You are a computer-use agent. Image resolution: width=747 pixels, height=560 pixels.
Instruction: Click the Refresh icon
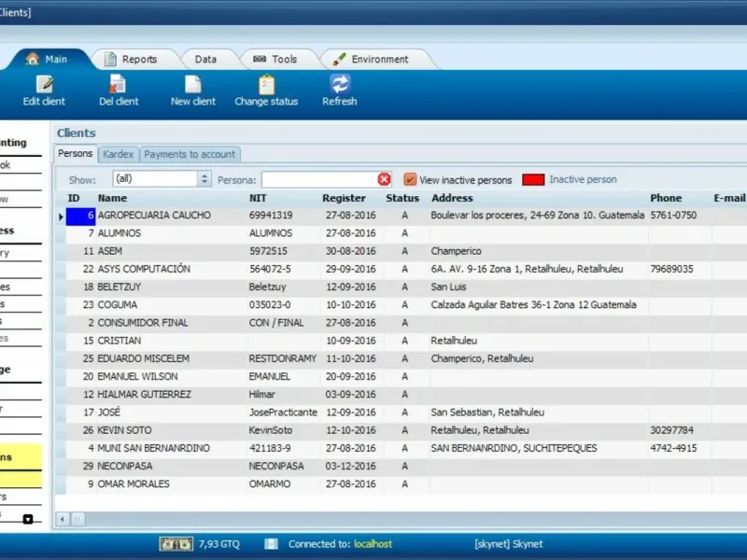[340, 84]
